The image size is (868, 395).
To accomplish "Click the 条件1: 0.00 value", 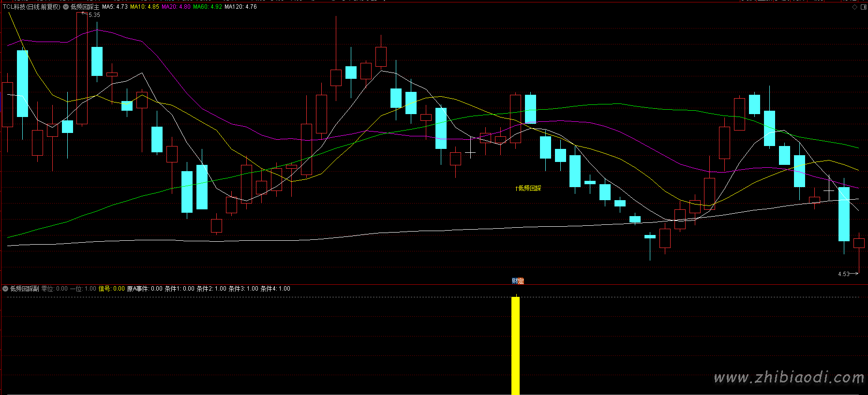I will coord(180,289).
